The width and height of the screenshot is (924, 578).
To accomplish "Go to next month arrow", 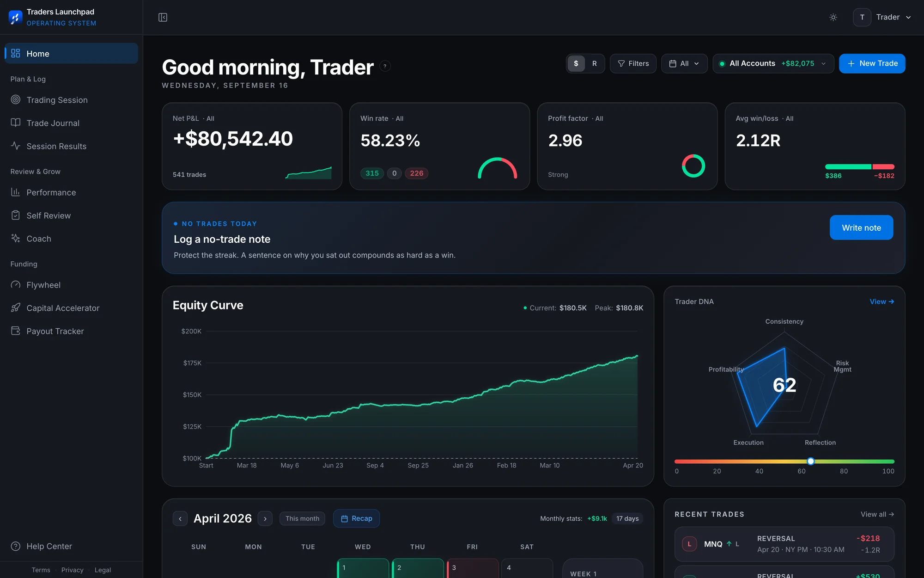I will (265, 519).
